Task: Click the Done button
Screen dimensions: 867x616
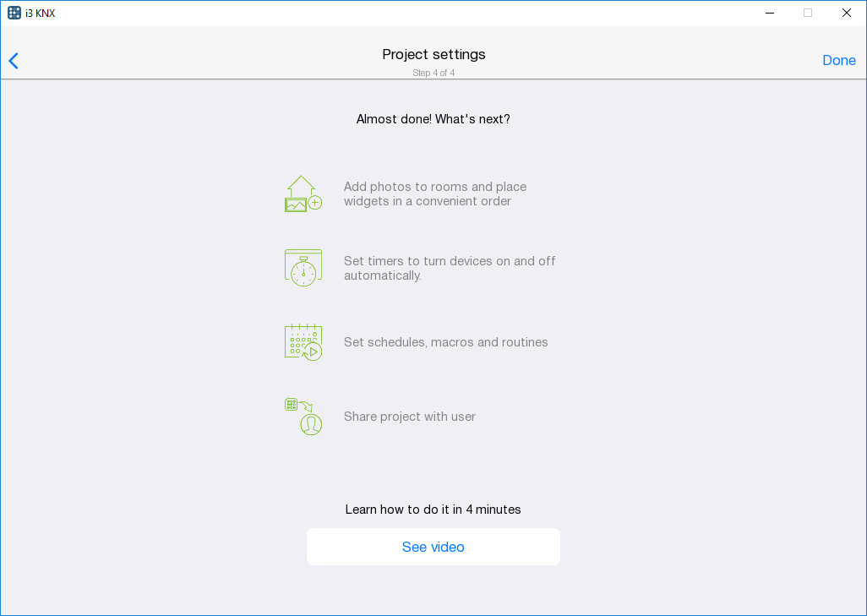Action: click(838, 61)
